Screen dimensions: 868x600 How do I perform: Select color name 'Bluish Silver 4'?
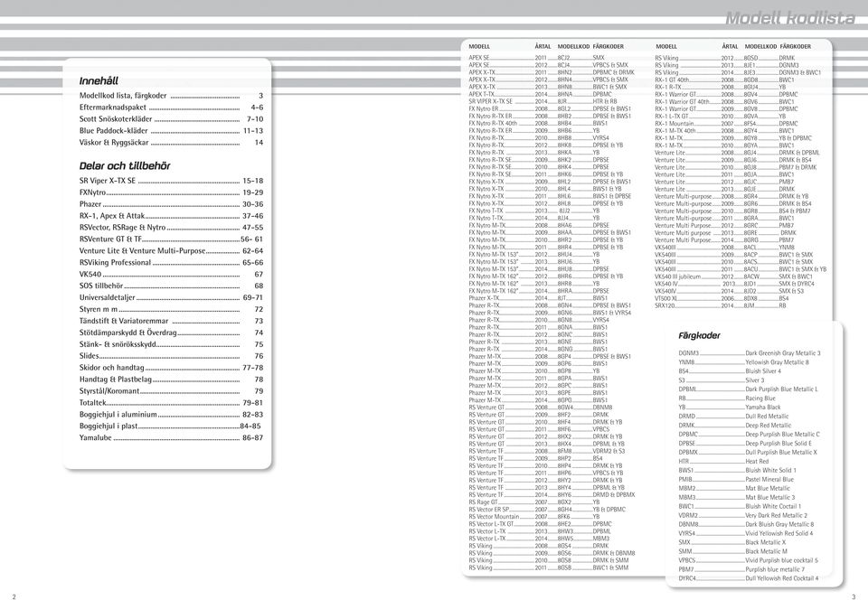click(763, 371)
